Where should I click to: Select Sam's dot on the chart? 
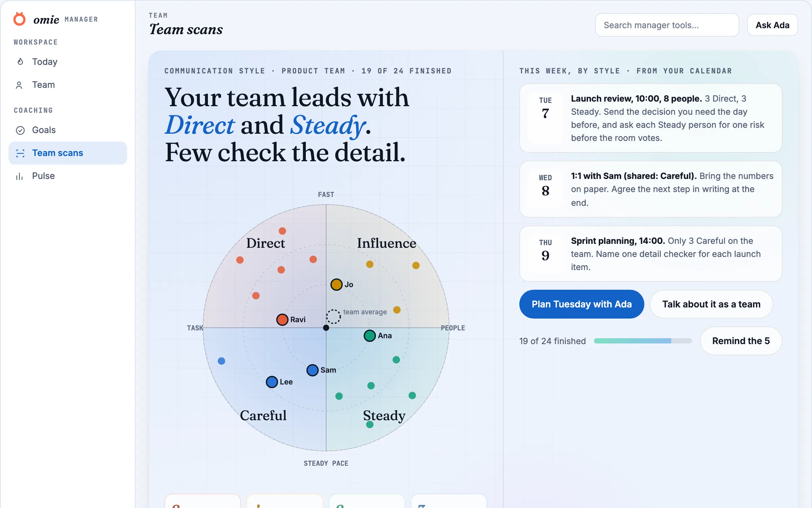[312, 370]
